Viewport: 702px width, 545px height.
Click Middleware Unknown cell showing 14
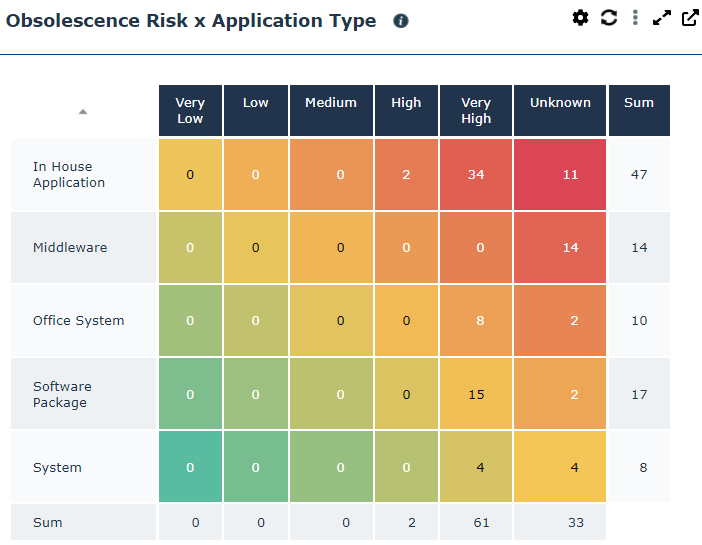pyautogui.click(x=570, y=248)
